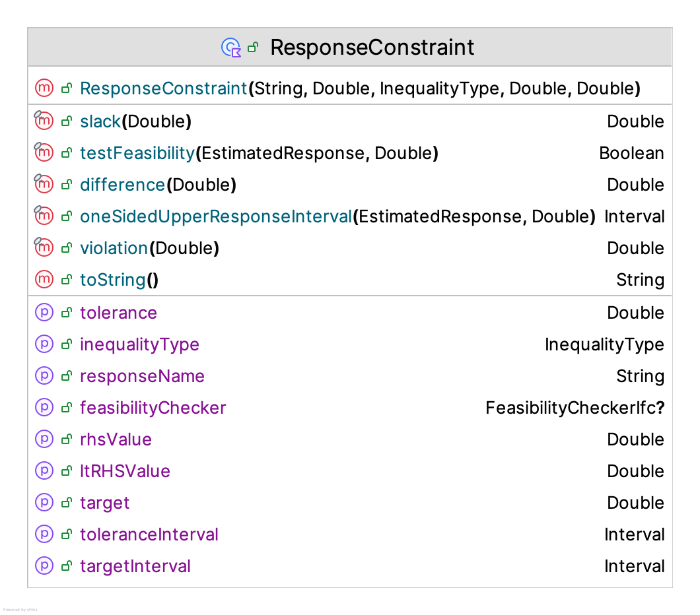Select the feasibilityChecker property name
Viewport: 700px width, 615px height.
pos(153,408)
